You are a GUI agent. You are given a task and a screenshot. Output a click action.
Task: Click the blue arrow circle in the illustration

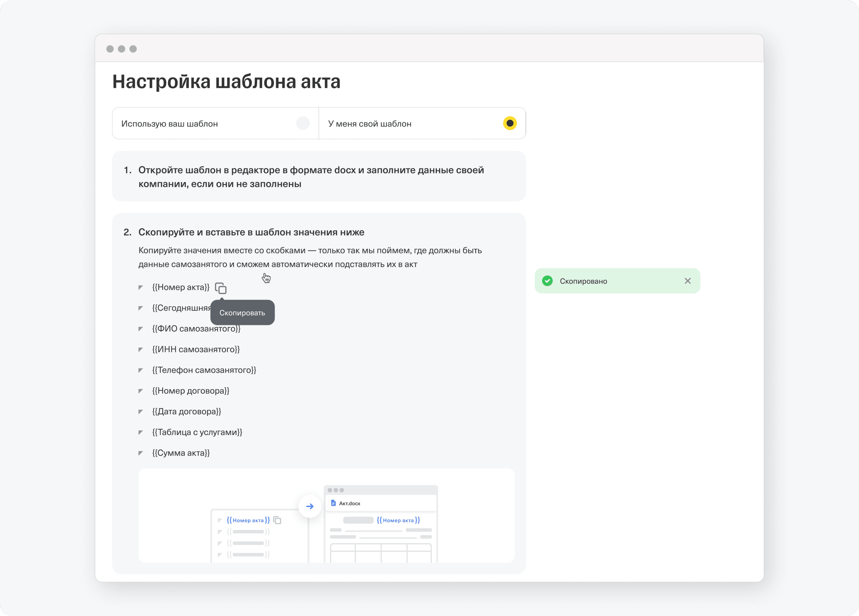[x=309, y=506]
